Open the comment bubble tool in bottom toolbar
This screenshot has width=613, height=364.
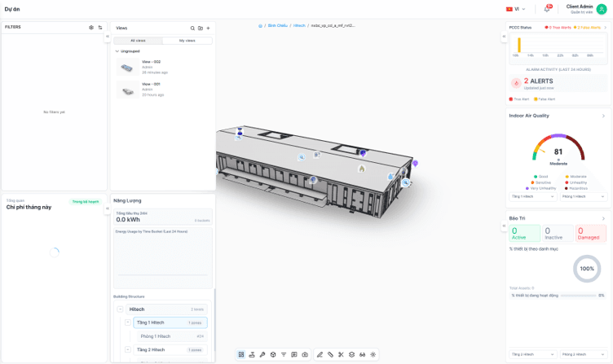click(x=294, y=354)
